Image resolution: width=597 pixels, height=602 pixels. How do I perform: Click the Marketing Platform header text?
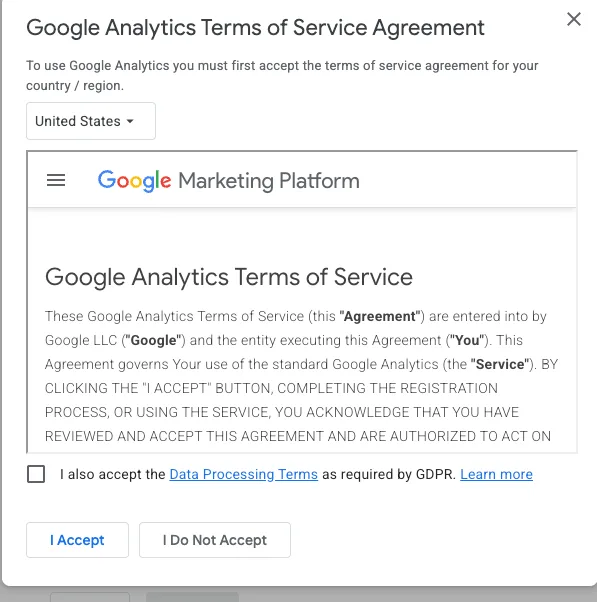(x=269, y=180)
